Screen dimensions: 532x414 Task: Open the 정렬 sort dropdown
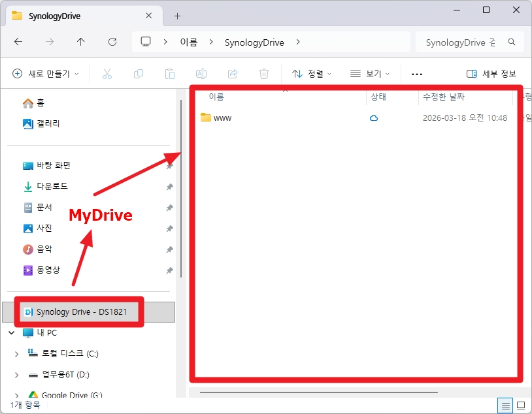click(313, 74)
